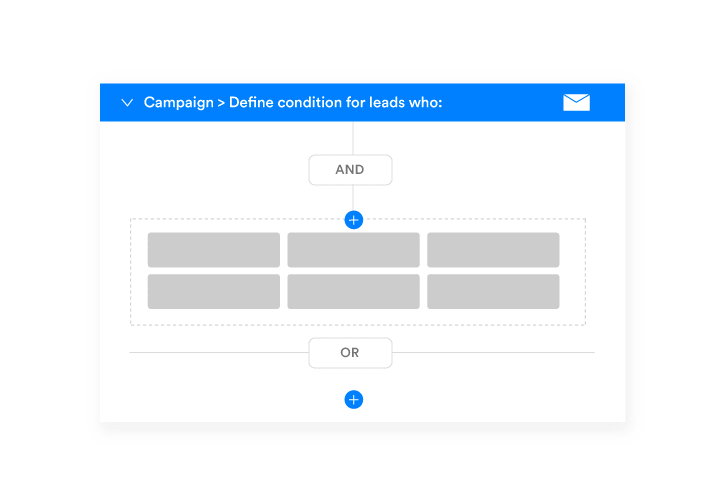Collapse the campaign panel with the chevron
This screenshot has width=717, height=503.
(x=127, y=102)
